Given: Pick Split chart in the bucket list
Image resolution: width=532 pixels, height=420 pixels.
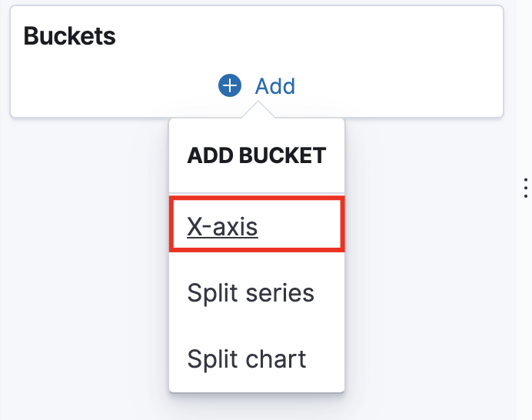Looking at the screenshot, I should pos(247,358).
